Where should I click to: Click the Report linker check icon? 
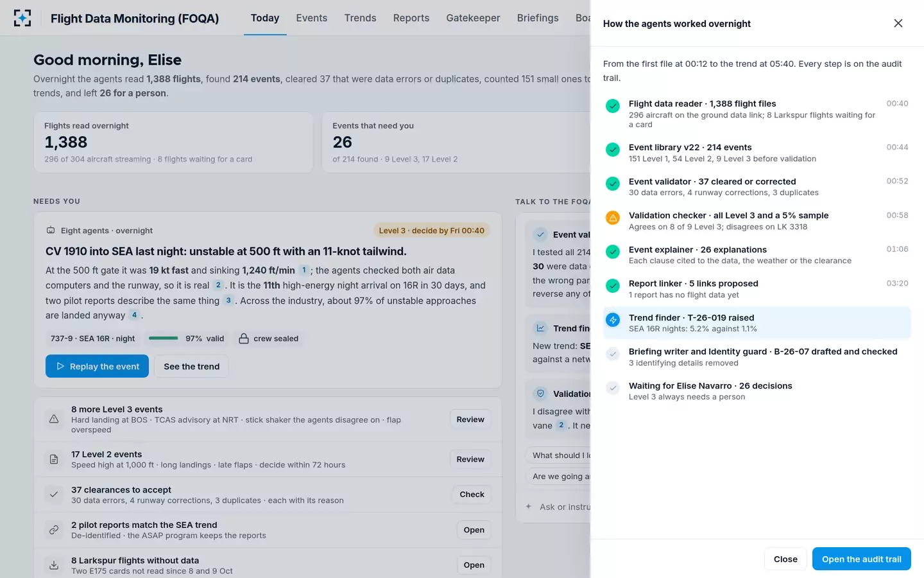pos(613,285)
